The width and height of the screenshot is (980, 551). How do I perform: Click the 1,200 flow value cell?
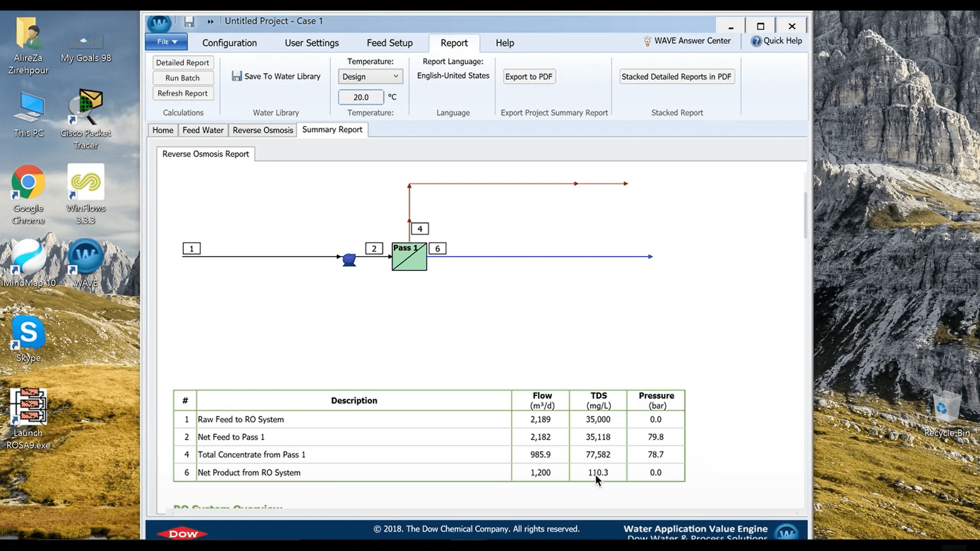(541, 472)
